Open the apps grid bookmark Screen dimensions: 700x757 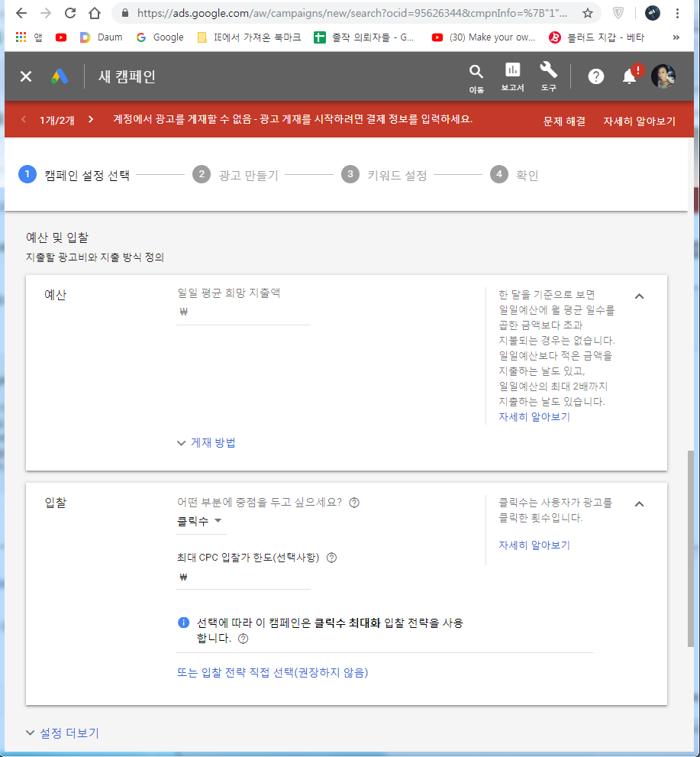point(21,37)
